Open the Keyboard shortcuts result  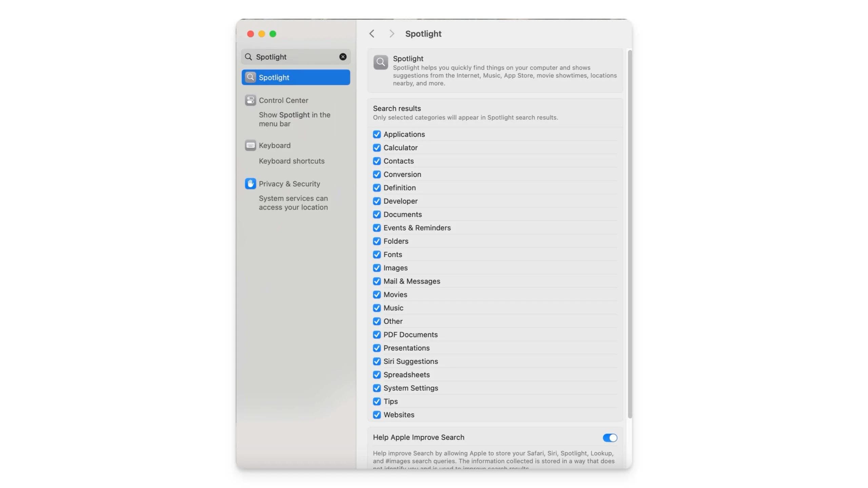292,161
